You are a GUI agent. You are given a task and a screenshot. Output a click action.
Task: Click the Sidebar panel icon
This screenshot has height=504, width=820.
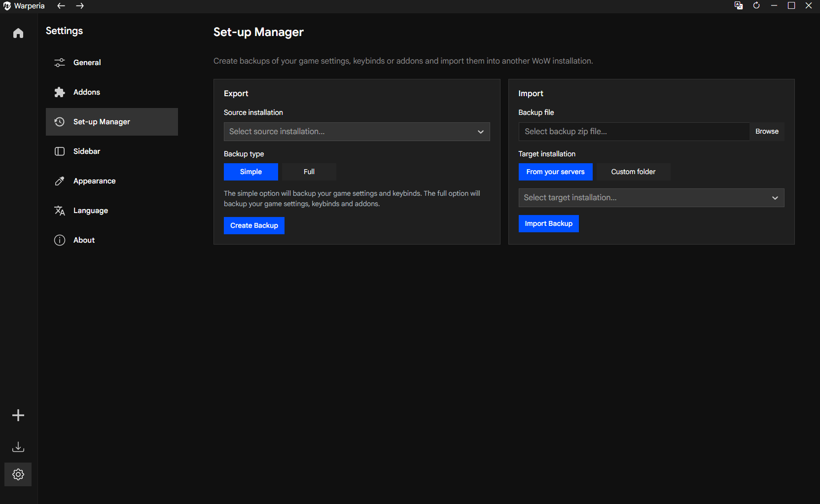[x=60, y=151]
